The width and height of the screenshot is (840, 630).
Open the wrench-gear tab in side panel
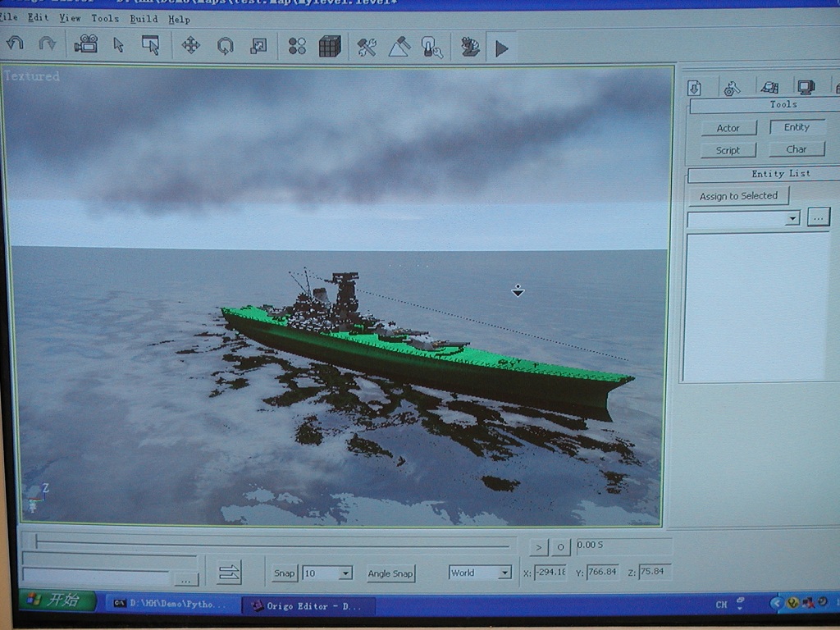pyautogui.click(x=732, y=87)
